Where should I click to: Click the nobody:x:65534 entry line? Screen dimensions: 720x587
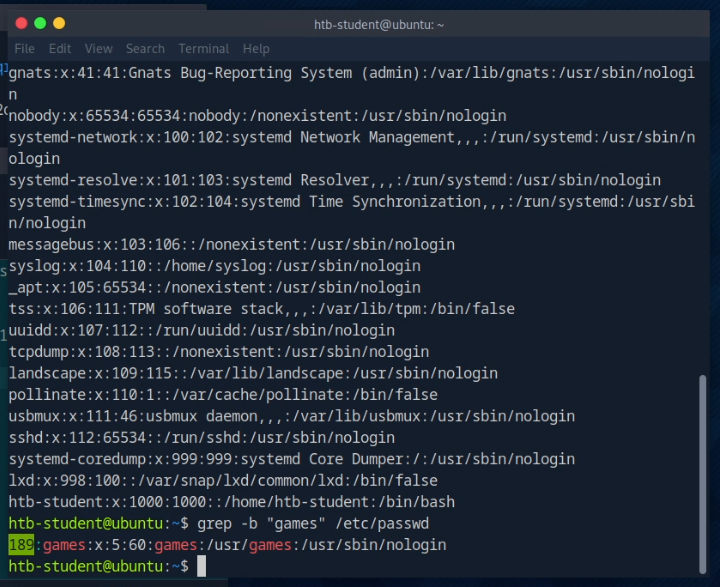257,116
